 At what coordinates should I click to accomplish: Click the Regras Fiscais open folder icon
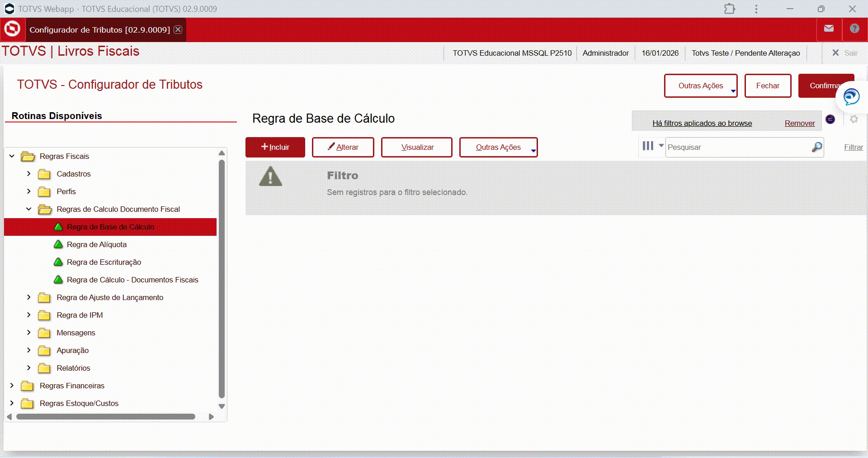coord(28,157)
